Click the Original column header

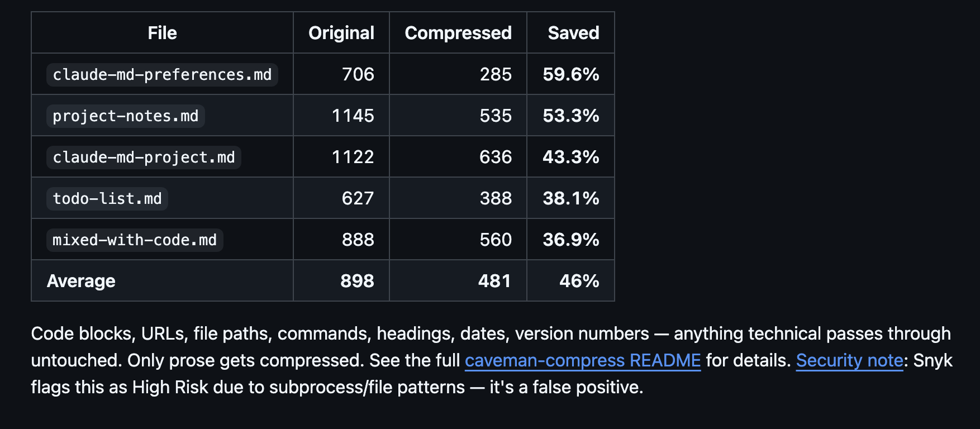[341, 33]
